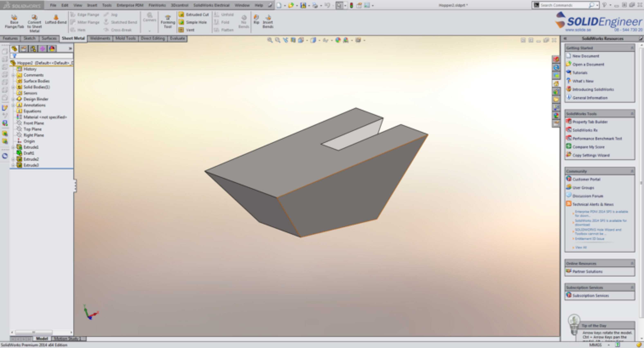Expand the Design Binder tree item
This screenshot has width=644, height=348.
[13, 99]
